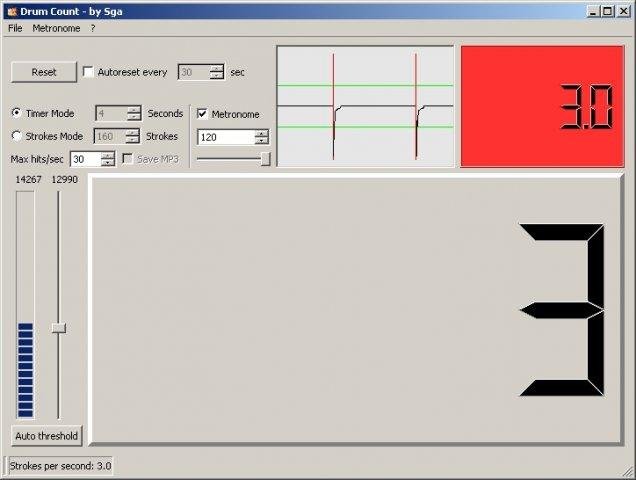Select the Strokes Mode radio button

pos(17,136)
